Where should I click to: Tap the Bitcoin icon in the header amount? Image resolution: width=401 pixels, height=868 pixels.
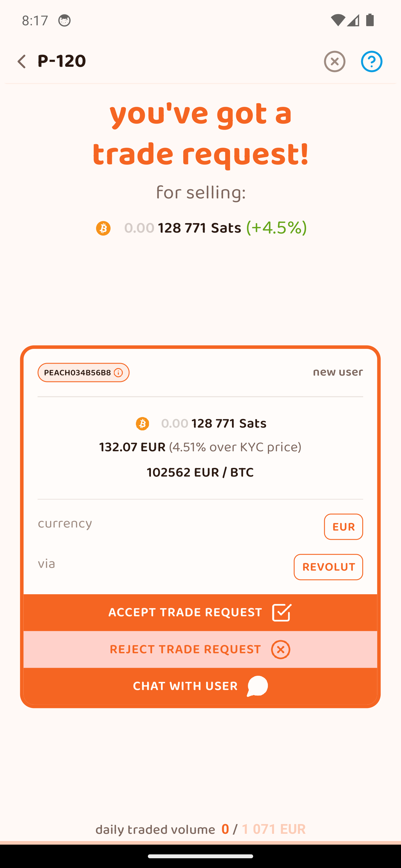103,228
